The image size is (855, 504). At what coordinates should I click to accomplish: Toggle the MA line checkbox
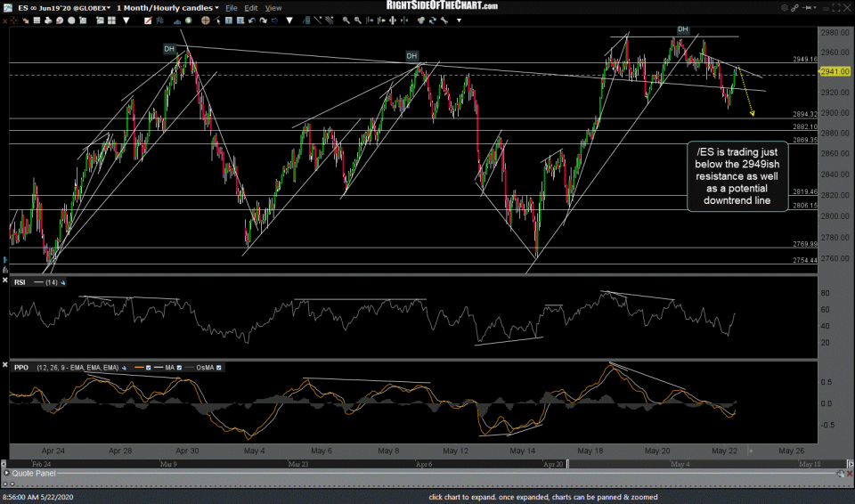pyautogui.click(x=179, y=368)
